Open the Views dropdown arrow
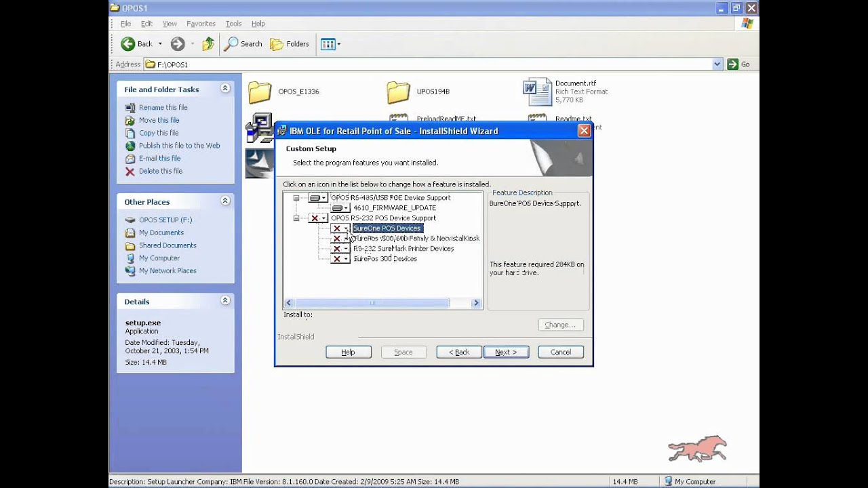The image size is (868, 488). [339, 44]
